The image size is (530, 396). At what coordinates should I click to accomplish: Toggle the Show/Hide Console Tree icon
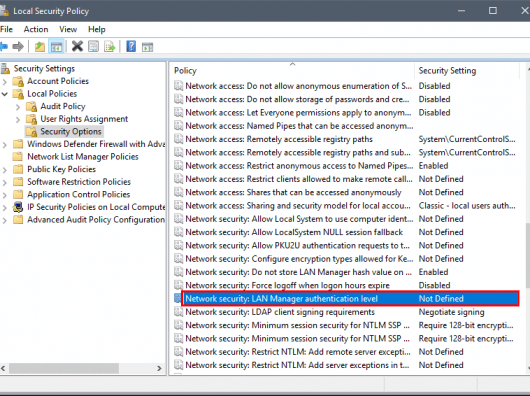click(56, 47)
